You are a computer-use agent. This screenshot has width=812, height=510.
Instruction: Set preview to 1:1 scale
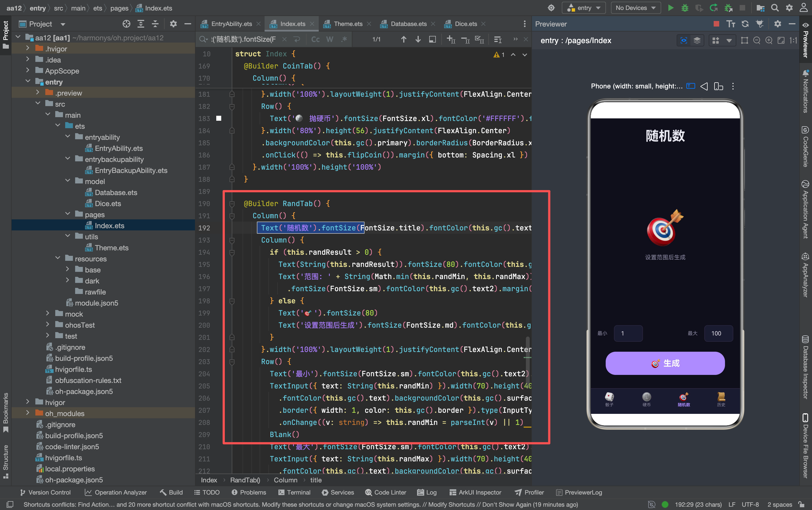[x=793, y=41]
